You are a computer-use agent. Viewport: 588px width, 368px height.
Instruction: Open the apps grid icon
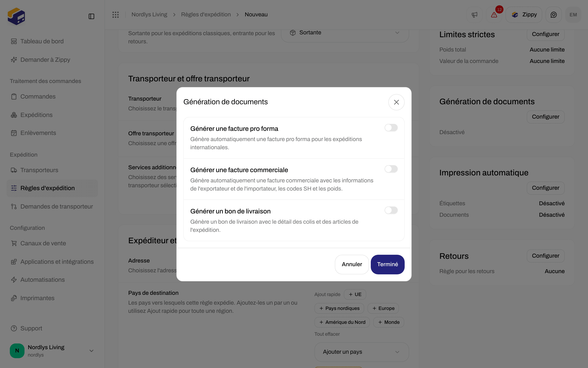[x=116, y=15]
